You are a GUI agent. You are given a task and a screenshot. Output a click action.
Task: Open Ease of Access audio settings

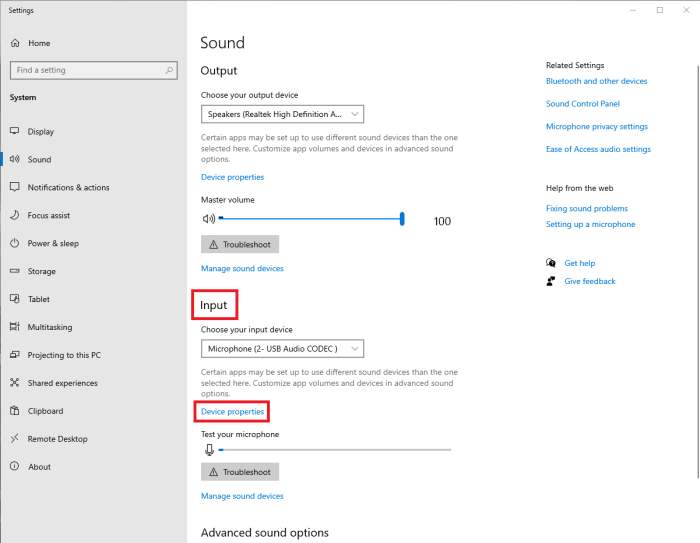[x=598, y=149]
